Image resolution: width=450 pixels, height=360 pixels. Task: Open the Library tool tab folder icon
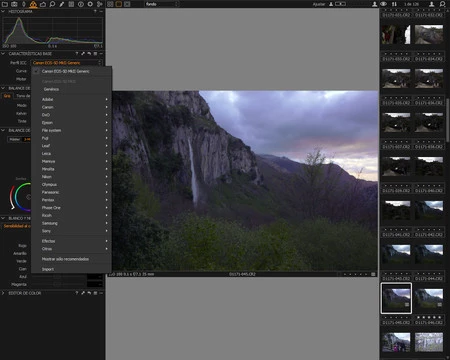(5, 4)
